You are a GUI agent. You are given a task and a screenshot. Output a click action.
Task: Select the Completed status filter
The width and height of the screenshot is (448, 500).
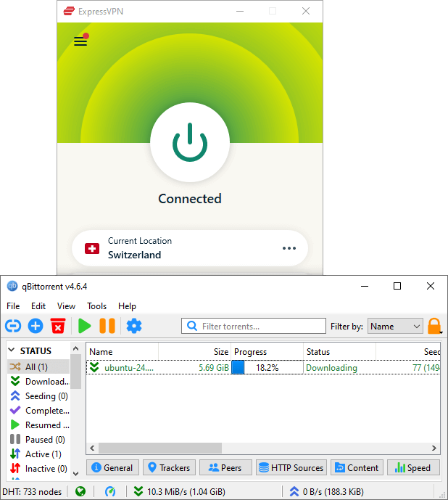point(38,411)
